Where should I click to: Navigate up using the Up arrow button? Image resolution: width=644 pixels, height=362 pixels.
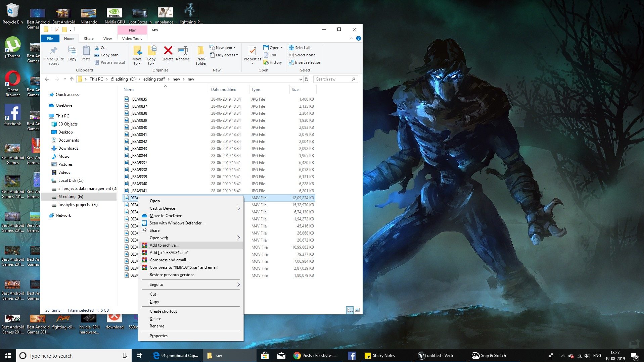[72, 79]
